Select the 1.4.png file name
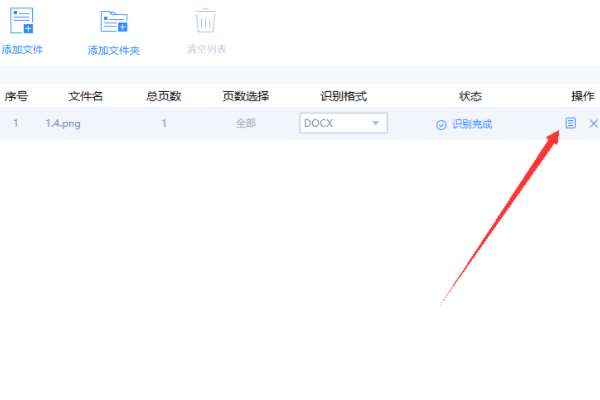Screen dimensions: 600x400 [x=63, y=124]
